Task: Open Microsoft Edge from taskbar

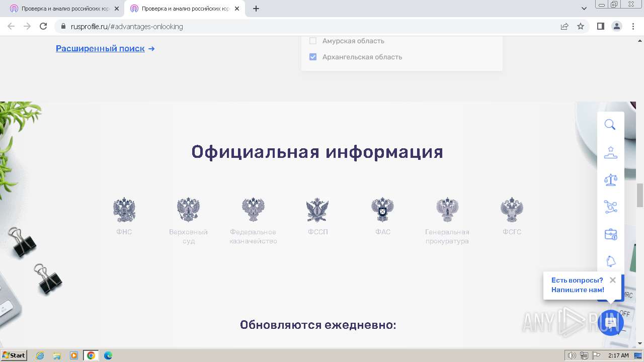Action: 108,355
